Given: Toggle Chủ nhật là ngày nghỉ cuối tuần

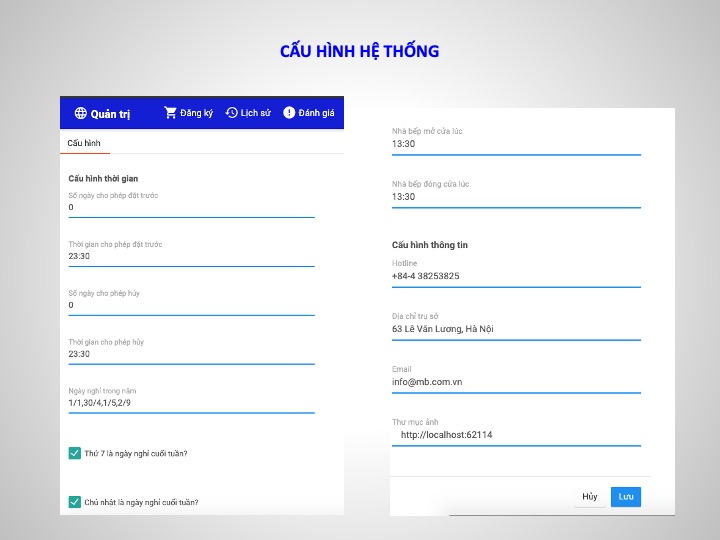Looking at the screenshot, I should (x=75, y=502).
